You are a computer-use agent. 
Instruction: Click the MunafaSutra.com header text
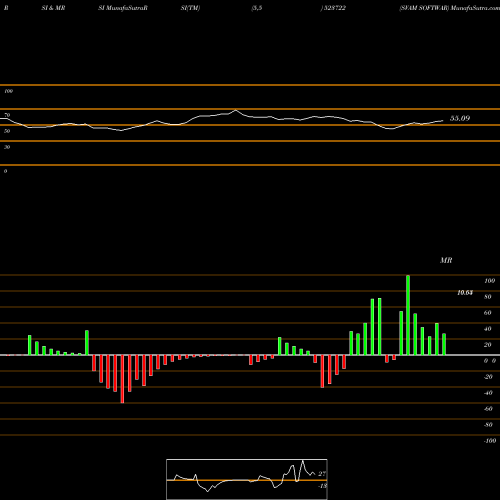(475, 8)
